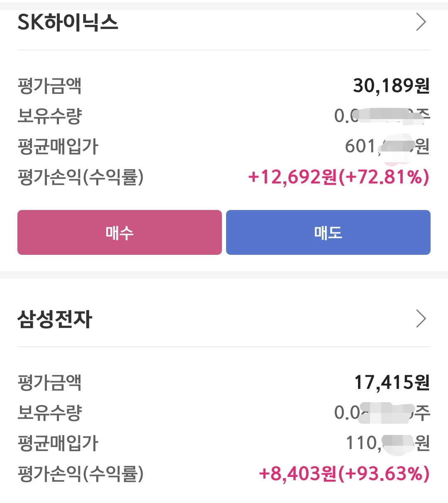Click the 17,415원 valuation amount for 삼성전자
This screenshot has width=448, height=503.
coord(392,383)
